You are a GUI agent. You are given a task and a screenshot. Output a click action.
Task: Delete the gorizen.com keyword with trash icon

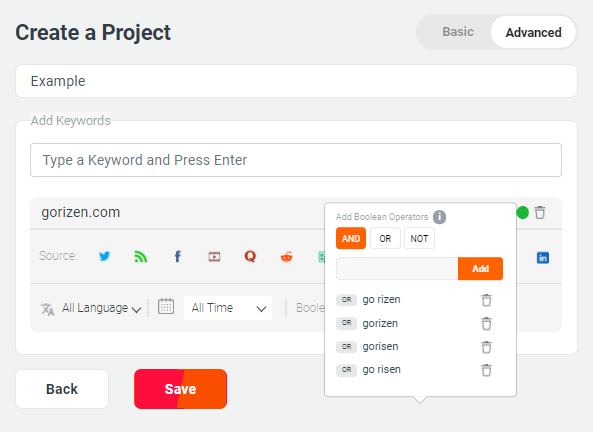540,213
